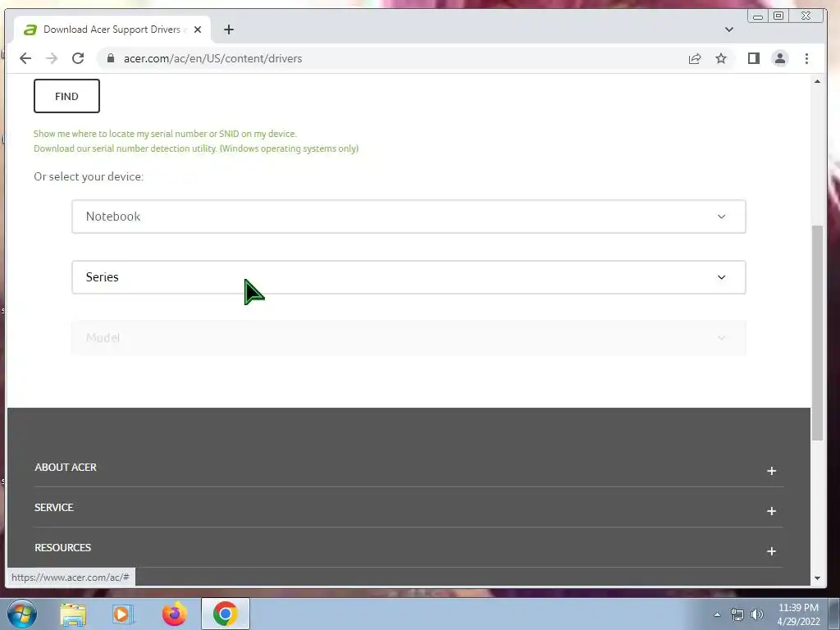Click the page scrollbar thumb
The height and width of the screenshot is (630, 840).
[817, 333]
